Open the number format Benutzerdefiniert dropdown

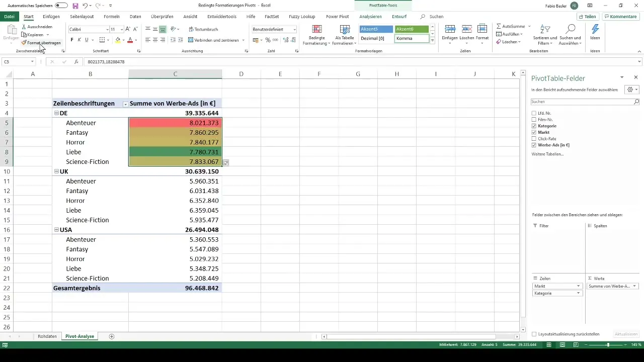pyautogui.click(x=294, y=30)
